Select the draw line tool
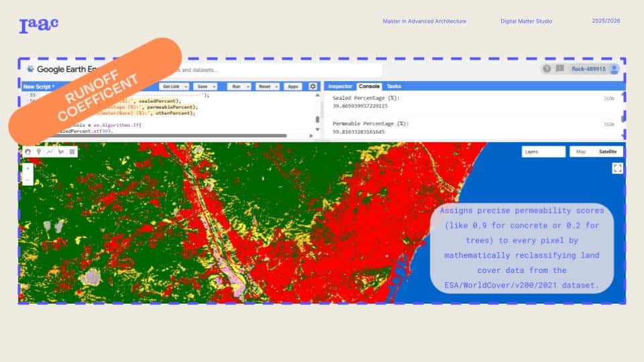Viewport: 644px width, 362px height. tap(50, 152)
